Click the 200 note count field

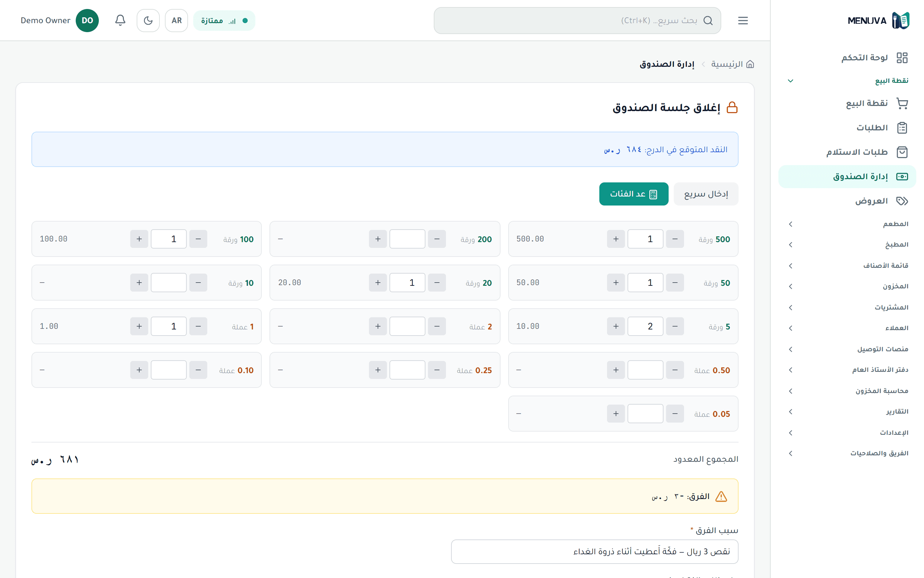[x=407, y=239]
